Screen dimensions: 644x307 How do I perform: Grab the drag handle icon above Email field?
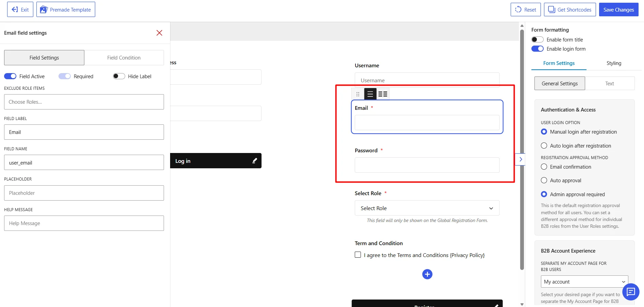point(358,94)
